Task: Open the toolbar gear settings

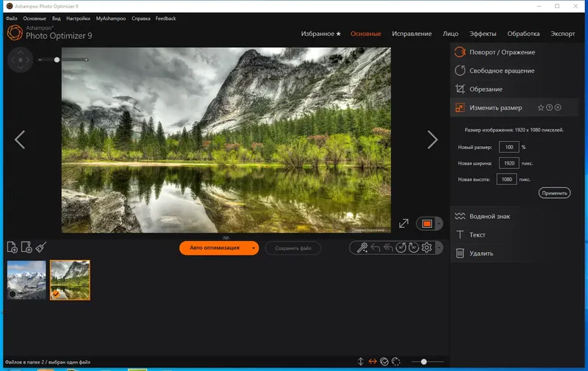Action: 427,248
